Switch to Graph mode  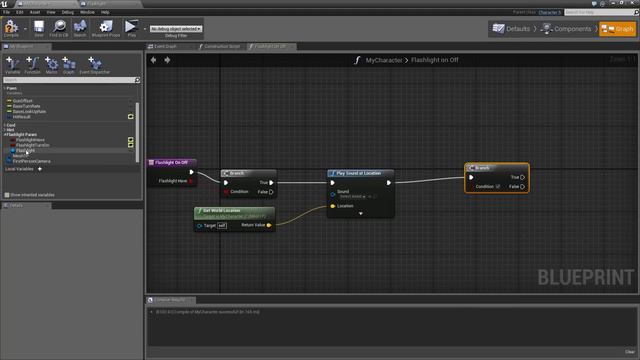(618, 29)
